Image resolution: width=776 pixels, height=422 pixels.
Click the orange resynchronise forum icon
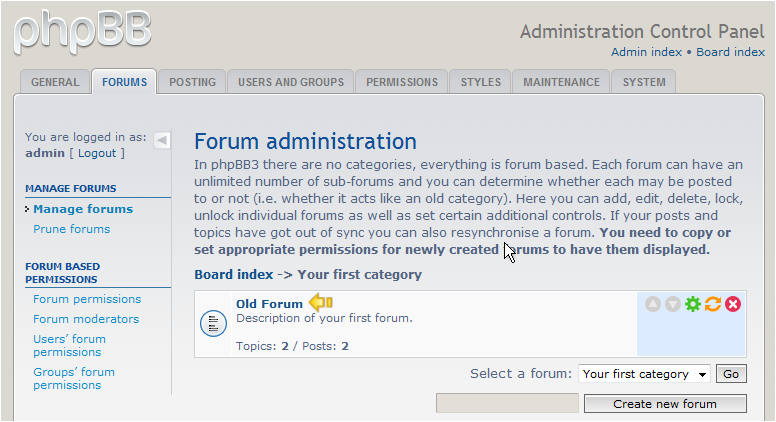coord(713,304)
